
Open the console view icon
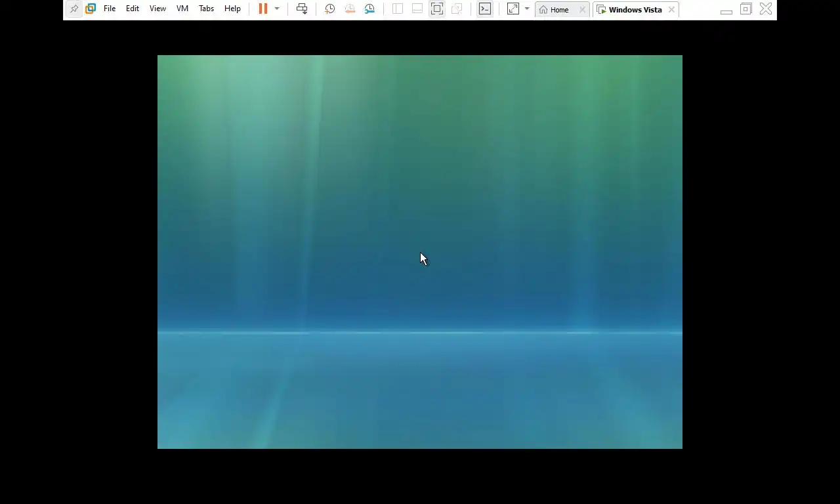tap(485, 9)
